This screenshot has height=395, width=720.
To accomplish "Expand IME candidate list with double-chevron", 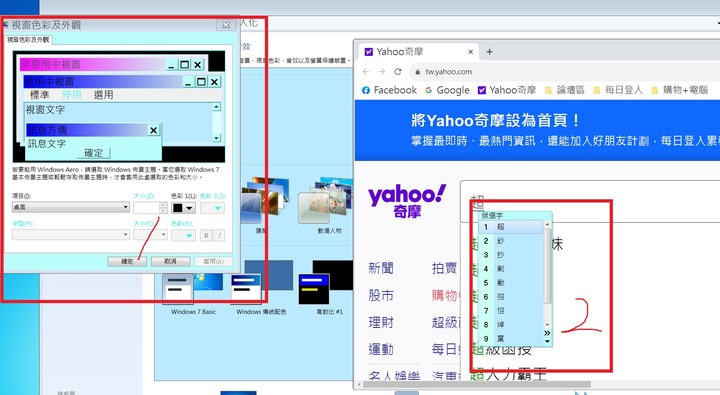I will (547, 333).
